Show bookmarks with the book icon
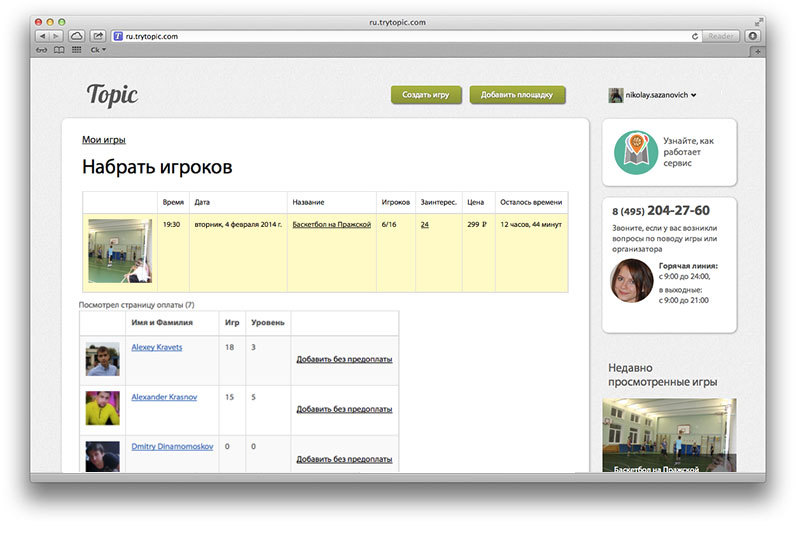This screenshot has width=800, height=533. pos(59,50)
